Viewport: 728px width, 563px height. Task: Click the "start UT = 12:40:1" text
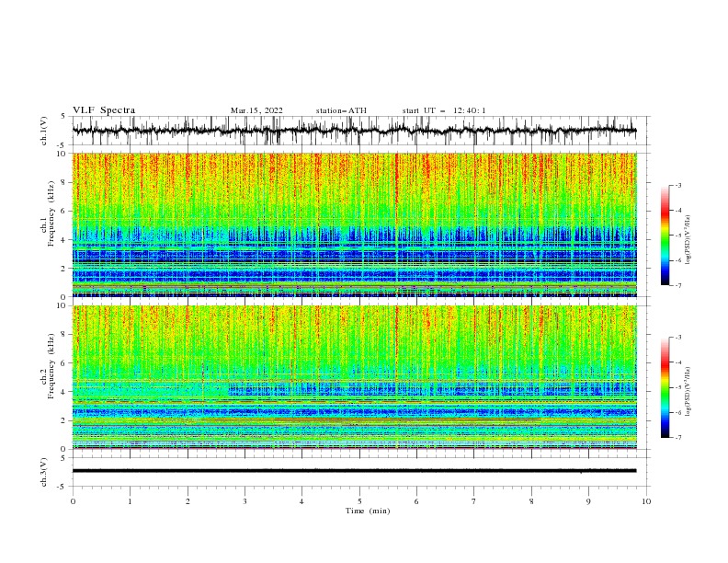point(444,110)
